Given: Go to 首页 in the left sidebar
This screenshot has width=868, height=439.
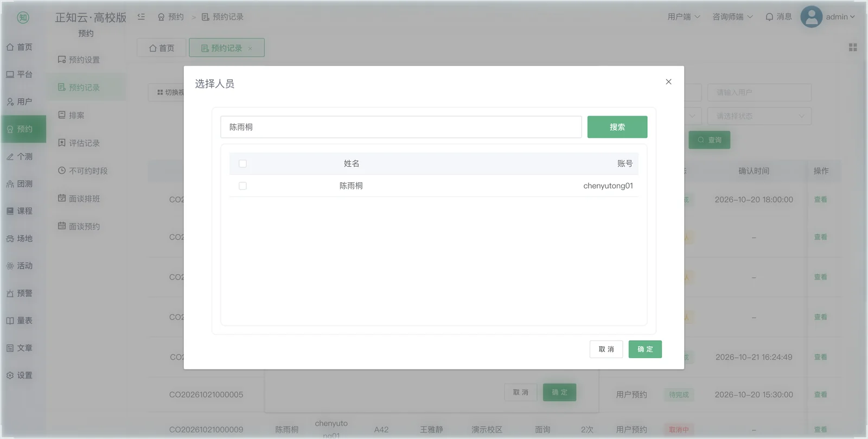Looking at the screenshot, I should click(20, 47).
